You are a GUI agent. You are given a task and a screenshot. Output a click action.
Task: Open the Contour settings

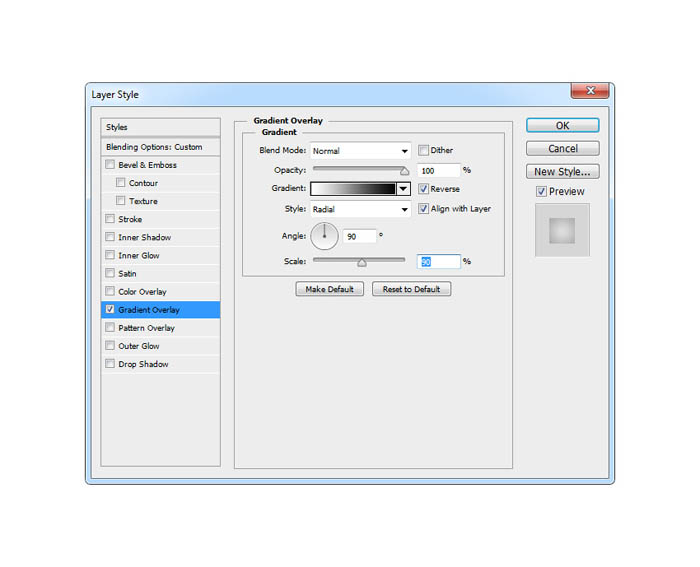pos(143,183)
